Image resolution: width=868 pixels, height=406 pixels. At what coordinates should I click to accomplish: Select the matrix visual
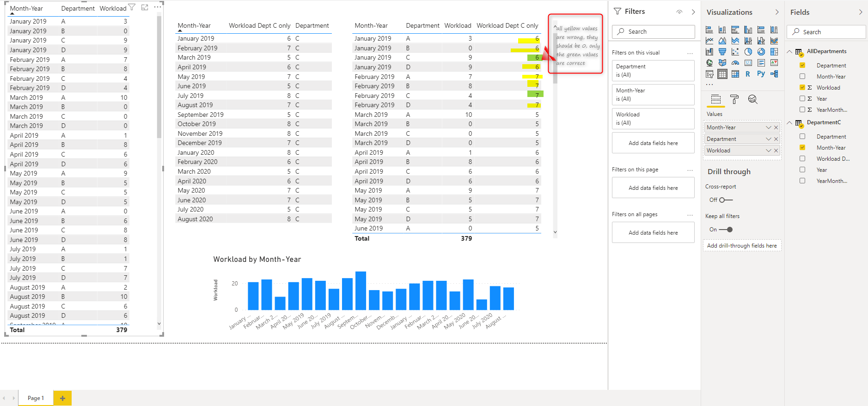coord(735,74)
